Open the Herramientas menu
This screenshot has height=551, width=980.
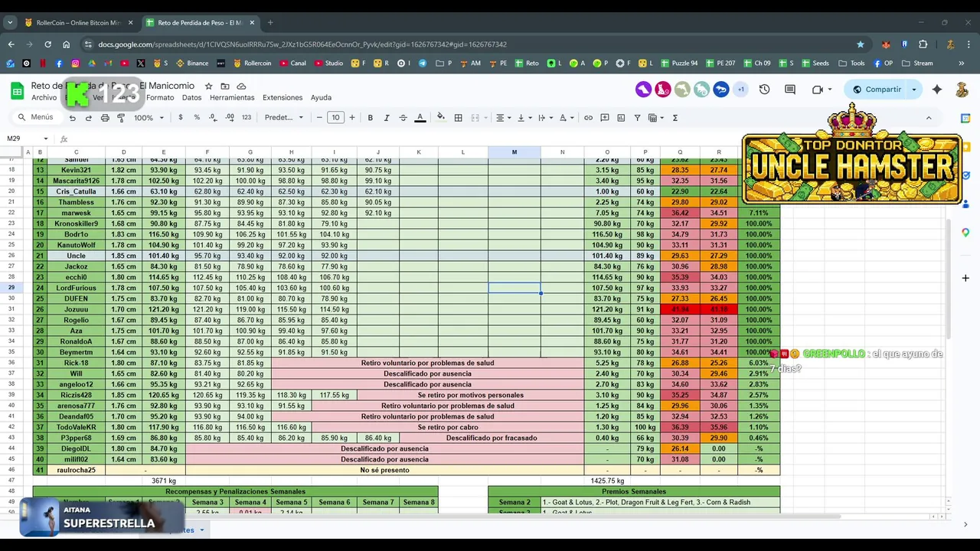pyautogui.click(x=232, y=98)
